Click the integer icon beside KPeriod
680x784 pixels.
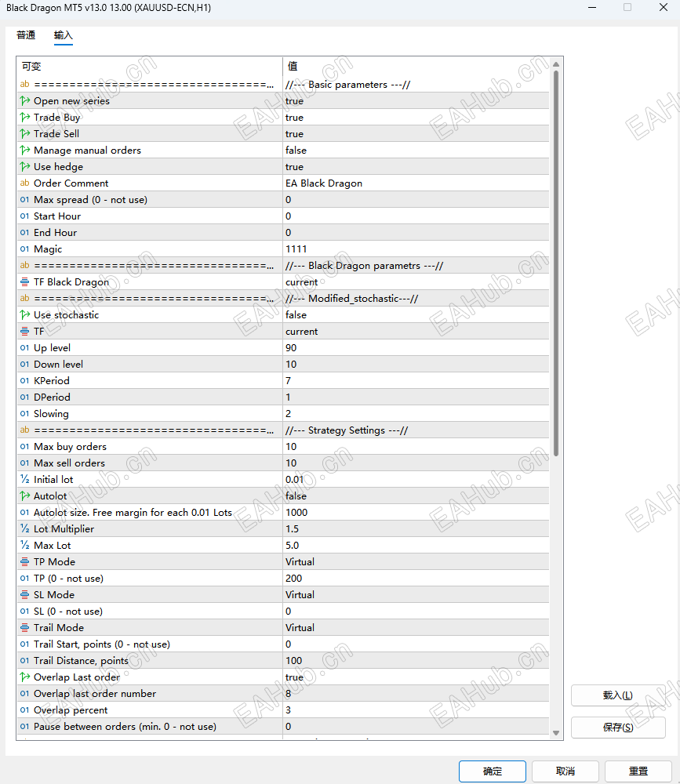25,381
